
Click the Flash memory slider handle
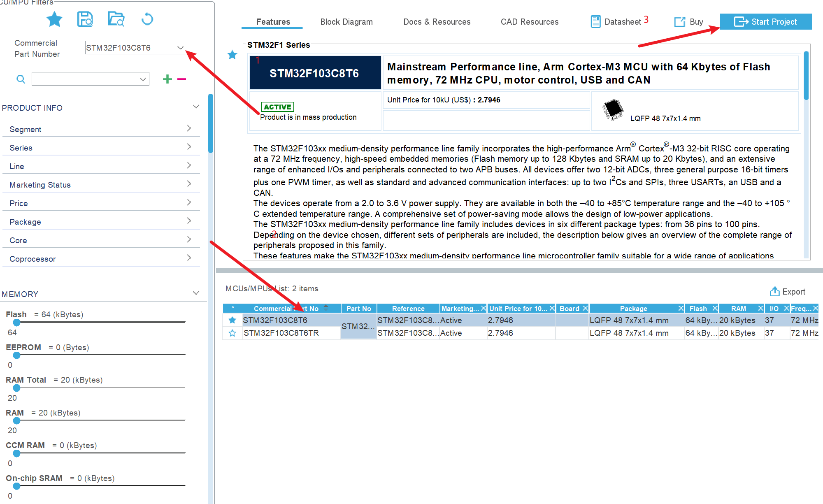[x=16, y=323]
